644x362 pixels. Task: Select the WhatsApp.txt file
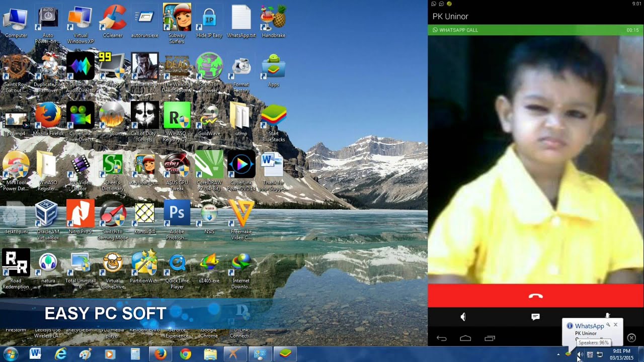pyautogui.click(x=242, y=21)
